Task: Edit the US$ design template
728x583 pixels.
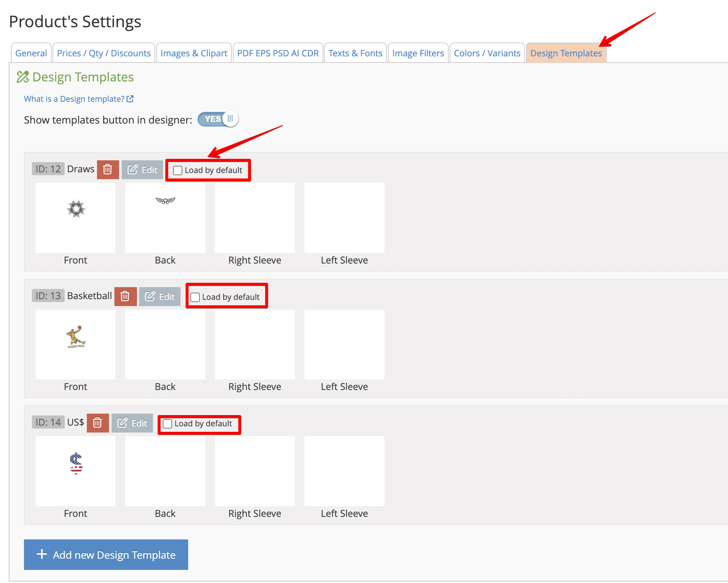Action: point(132,423)
